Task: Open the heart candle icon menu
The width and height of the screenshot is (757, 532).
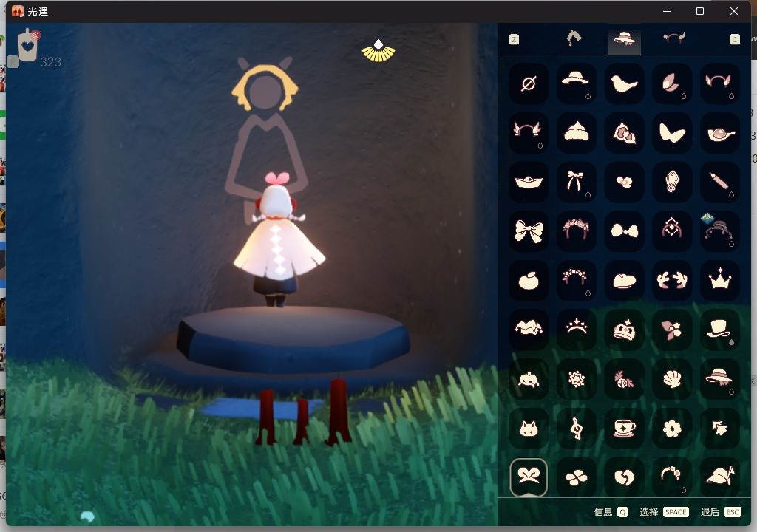Action: tap(29, 45)
